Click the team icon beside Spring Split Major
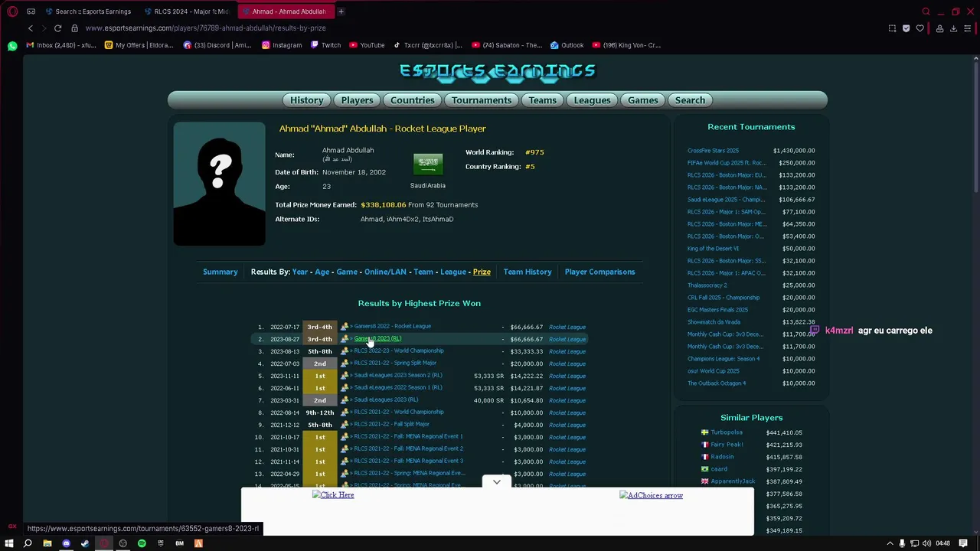 345,364
